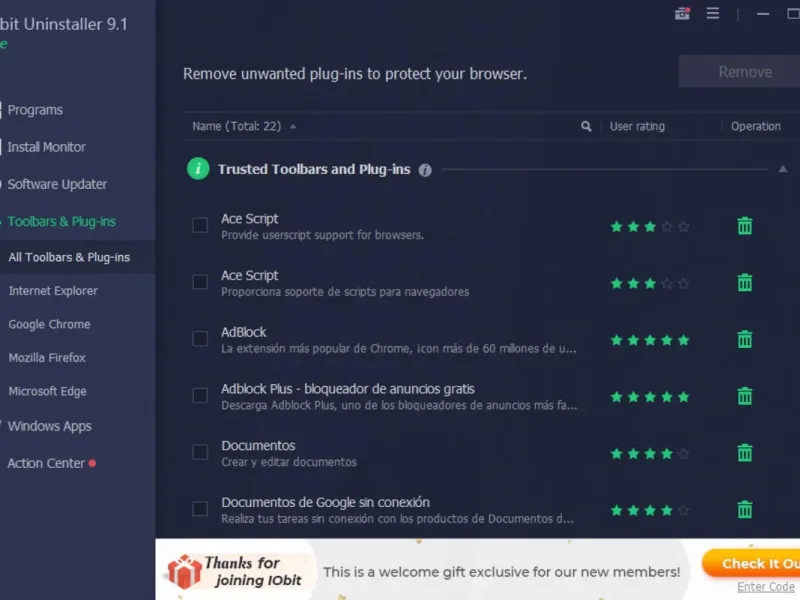The width and height of the screenshot is (800, 600).
Task: Tick checkbox for Ace Script 'Proporciona soporte' entry
Action: tap(200, 282)
